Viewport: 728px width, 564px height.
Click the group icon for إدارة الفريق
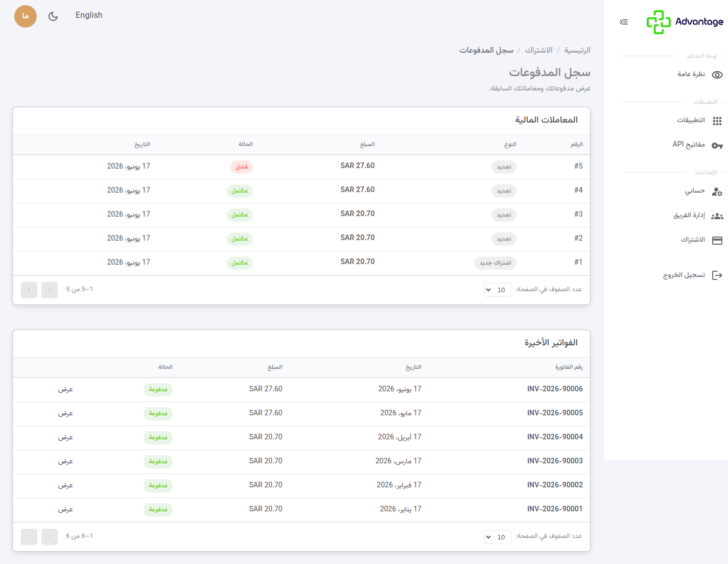click(717, 216)
